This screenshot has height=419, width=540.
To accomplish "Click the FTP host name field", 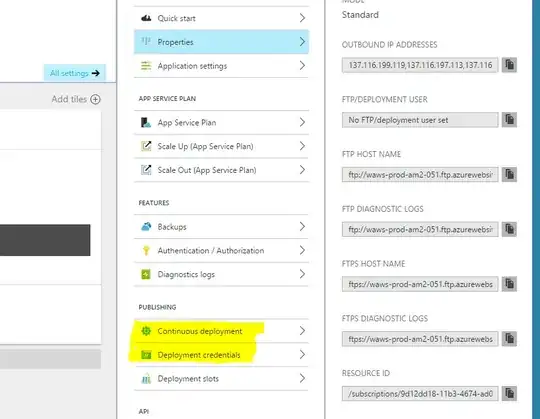I will pyautogui.click(x=420, y=174).
